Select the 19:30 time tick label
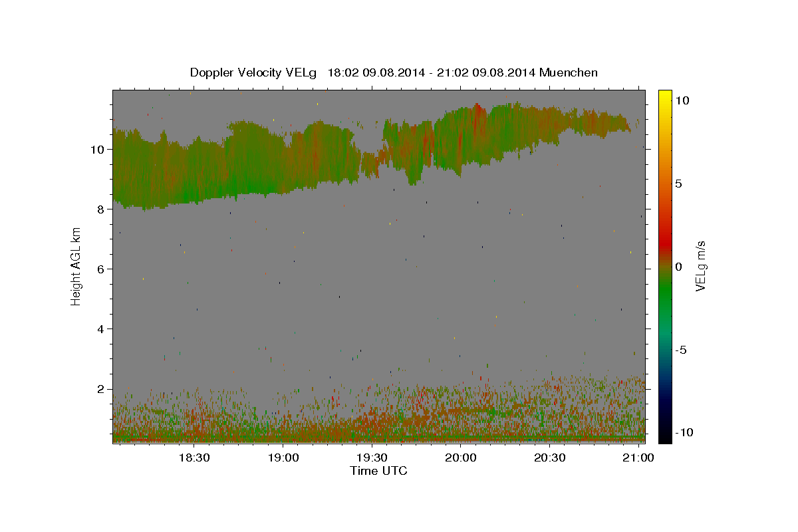798x532 pixels. (x=372, y=458)
